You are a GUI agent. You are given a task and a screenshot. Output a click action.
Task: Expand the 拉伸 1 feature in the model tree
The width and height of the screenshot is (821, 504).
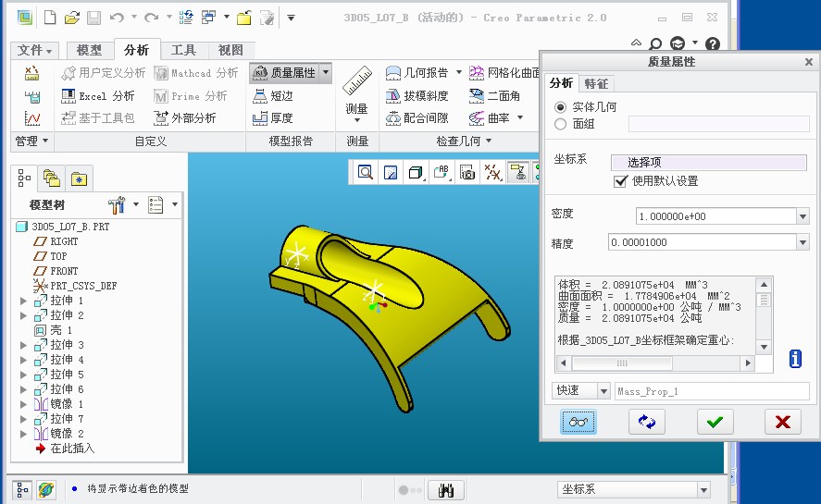click(23, 301)
